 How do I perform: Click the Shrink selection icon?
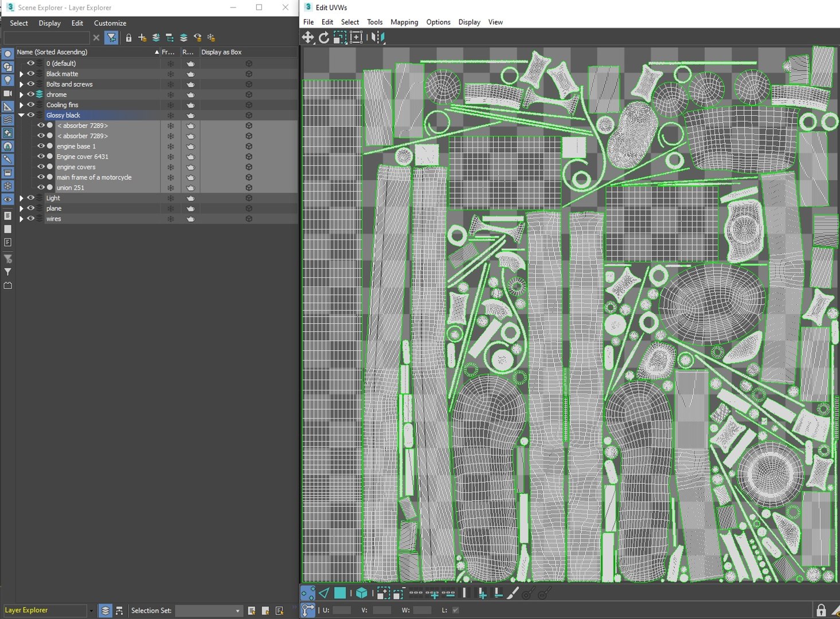pos(399,593)
